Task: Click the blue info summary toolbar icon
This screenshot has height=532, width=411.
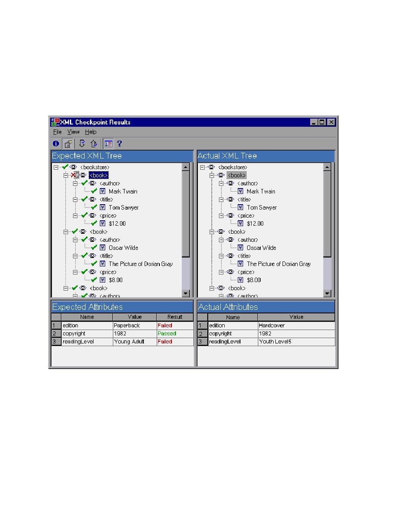Action: 56,144
